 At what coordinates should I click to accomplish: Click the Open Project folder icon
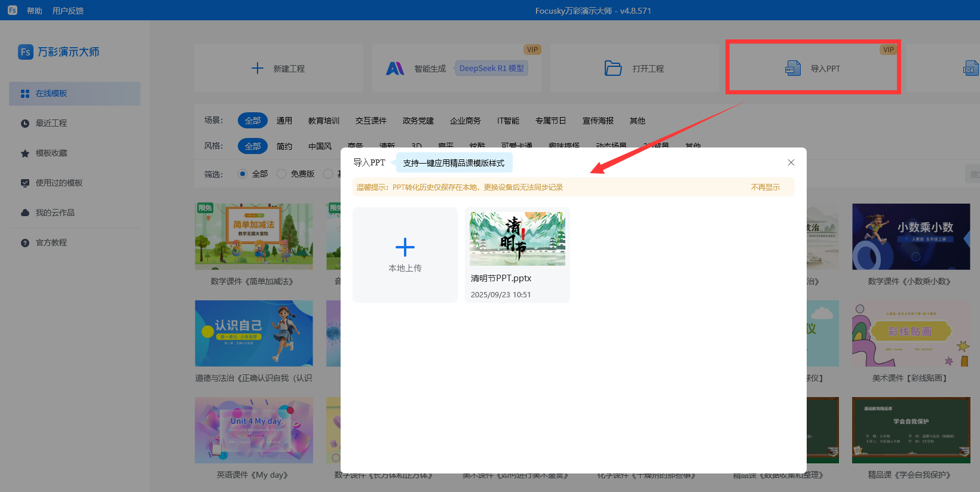[612, 69]
